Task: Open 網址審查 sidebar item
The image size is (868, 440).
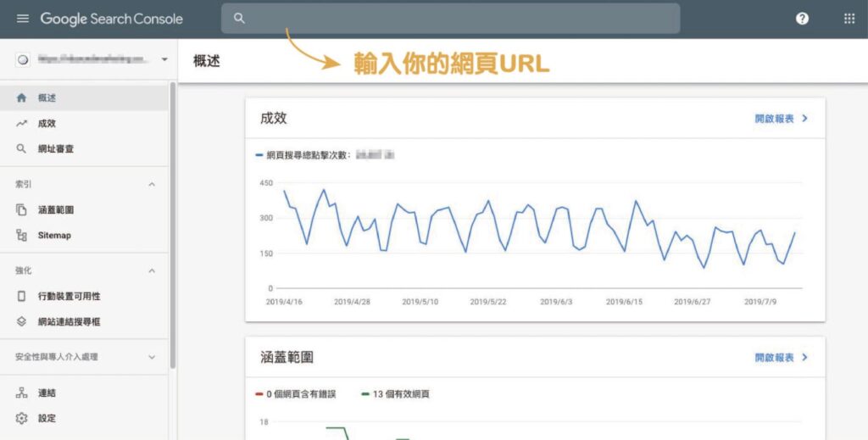Action: [x=84, y=149]
